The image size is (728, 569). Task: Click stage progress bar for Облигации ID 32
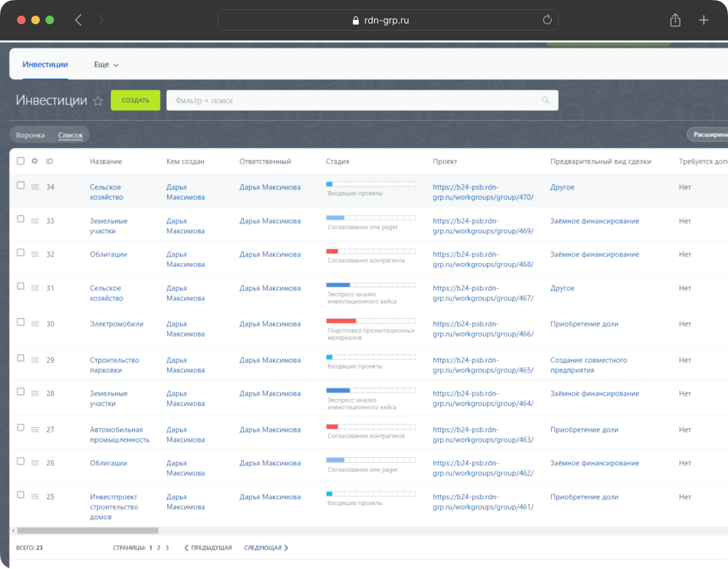[x=370, y=251]
